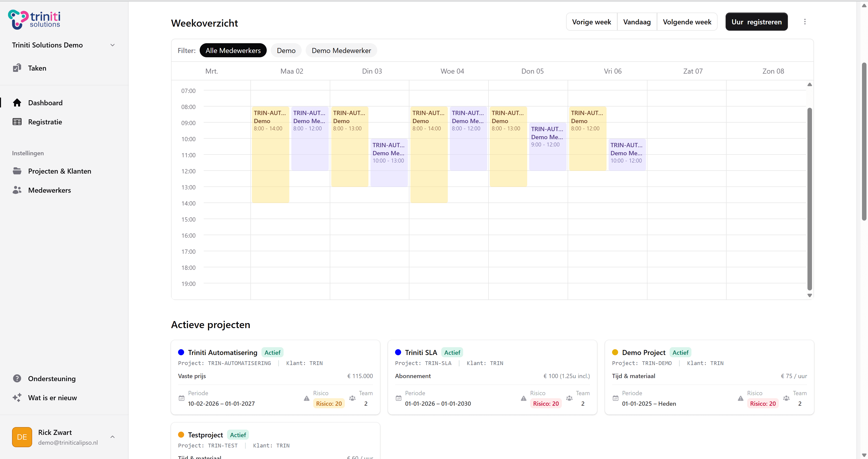Open Wat is er nieuw sparkle icon
Viewport: 868px width, 459px height.
(x=17, y=397)
